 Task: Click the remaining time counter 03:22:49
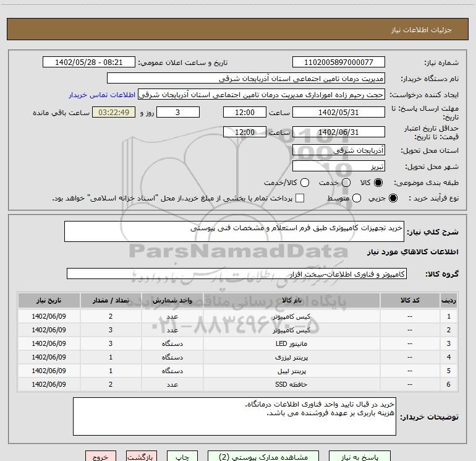point(114,112)
